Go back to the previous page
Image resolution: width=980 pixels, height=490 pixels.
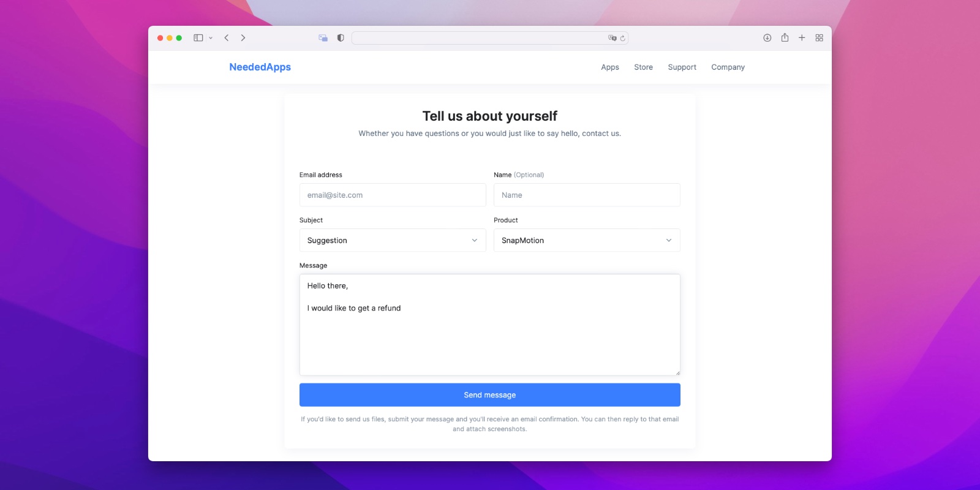click(227, 38)
